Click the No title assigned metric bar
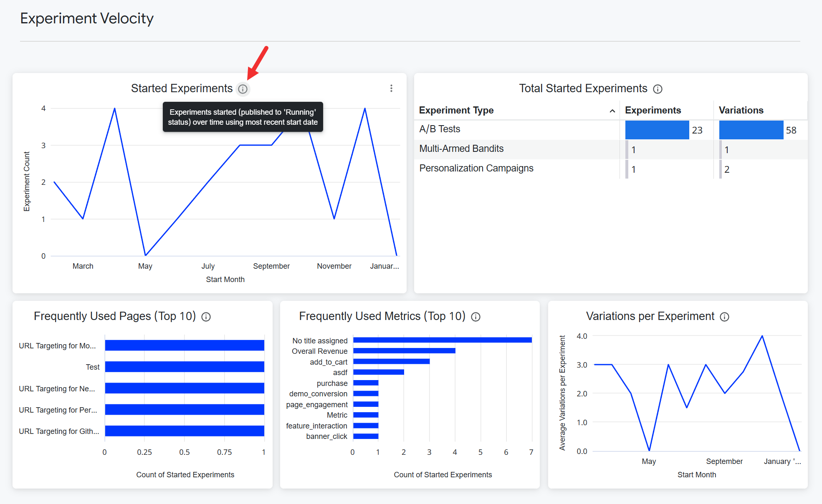This screenshot has height=504, width=822. click(442, 340)
